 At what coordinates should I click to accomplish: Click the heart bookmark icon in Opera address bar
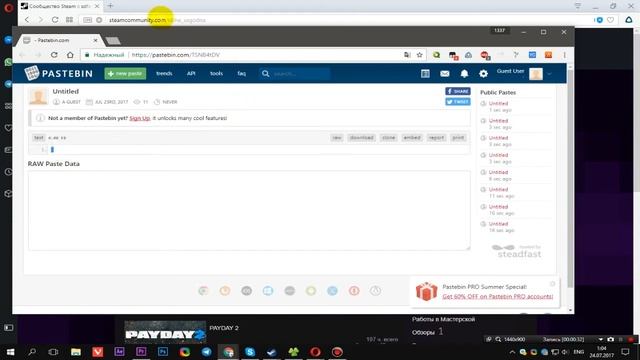pos(611,20)
